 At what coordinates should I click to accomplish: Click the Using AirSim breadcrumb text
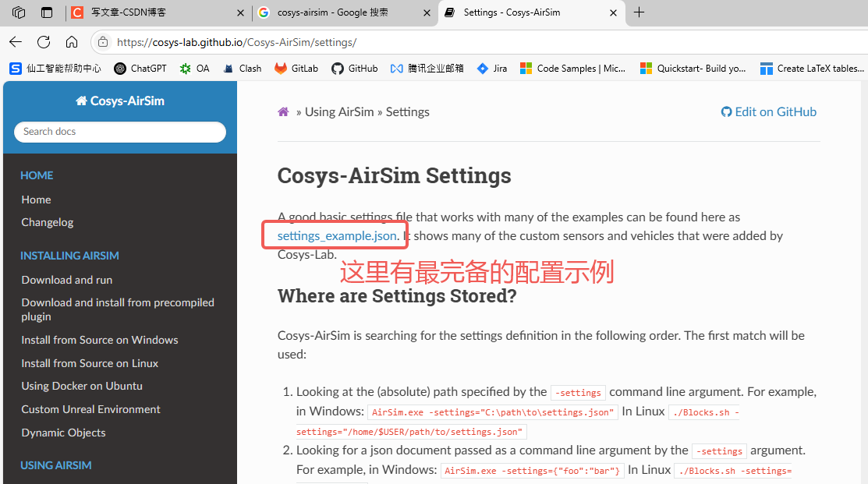click(339, 111)
